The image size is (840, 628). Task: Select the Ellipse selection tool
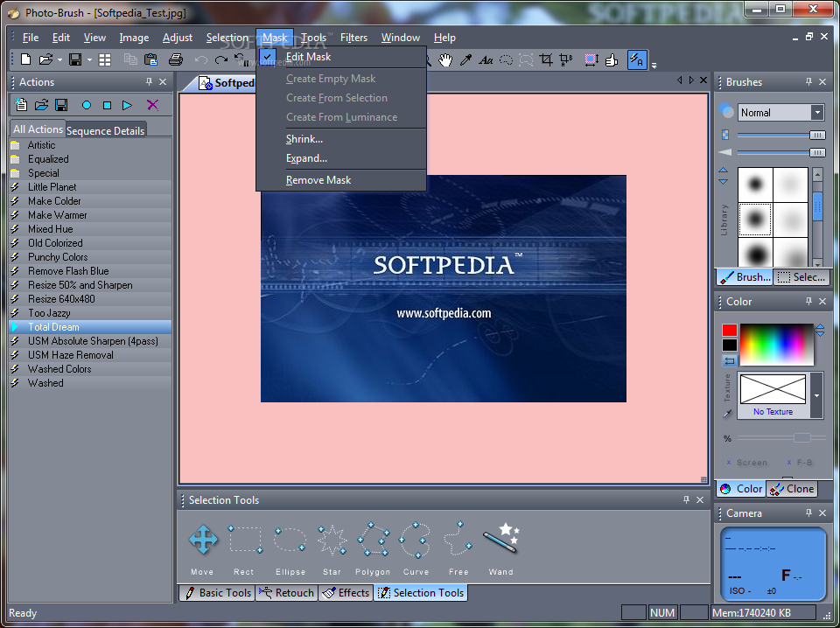click(290, 539)
